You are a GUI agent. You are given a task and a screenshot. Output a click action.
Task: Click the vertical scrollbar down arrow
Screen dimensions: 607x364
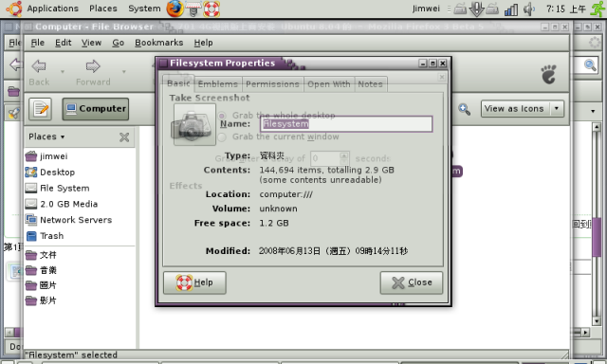(597, 321)
